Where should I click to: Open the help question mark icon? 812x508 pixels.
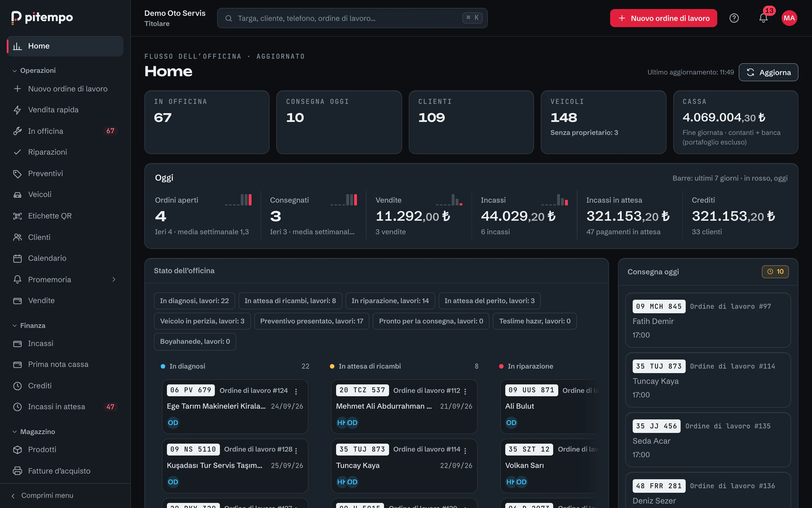click(x=734, y=18)
